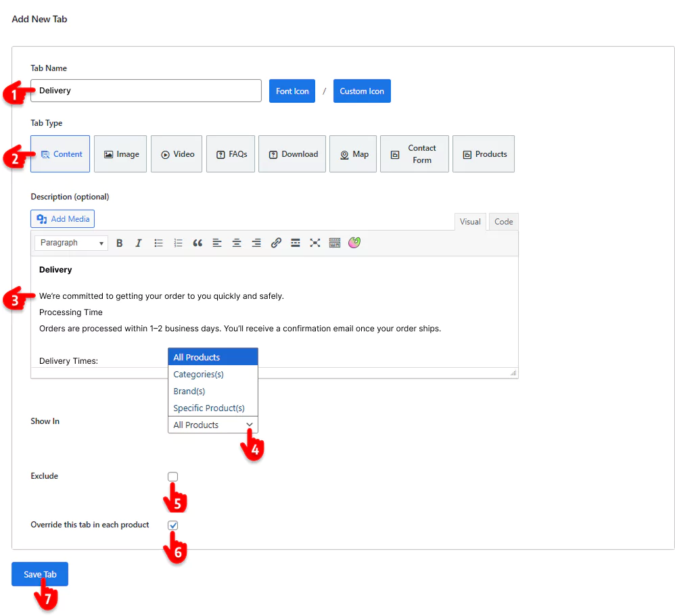Select the Content tab type
This screenshot has height=616, width=675.
60,154
